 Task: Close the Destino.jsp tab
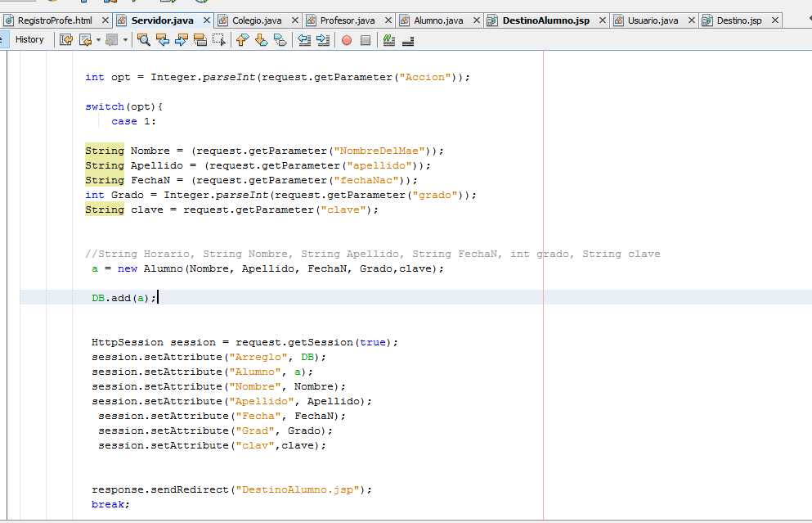[774, 20]
